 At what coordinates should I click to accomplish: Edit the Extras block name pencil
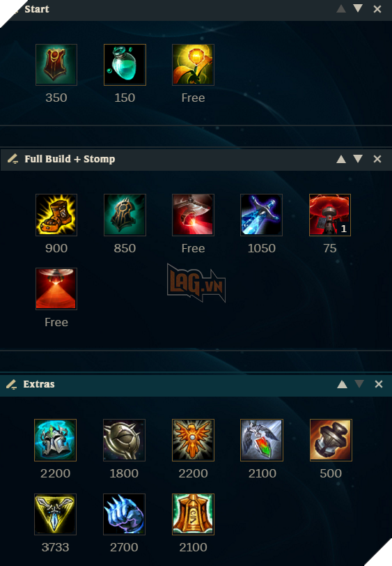click(x=12, y=385)
